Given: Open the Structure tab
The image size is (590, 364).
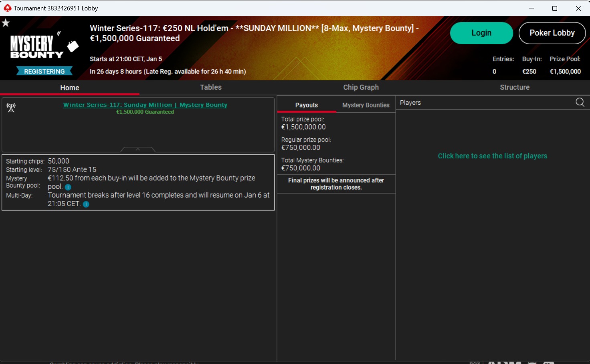Looking at the screenshot, I should tap(515, 87).
